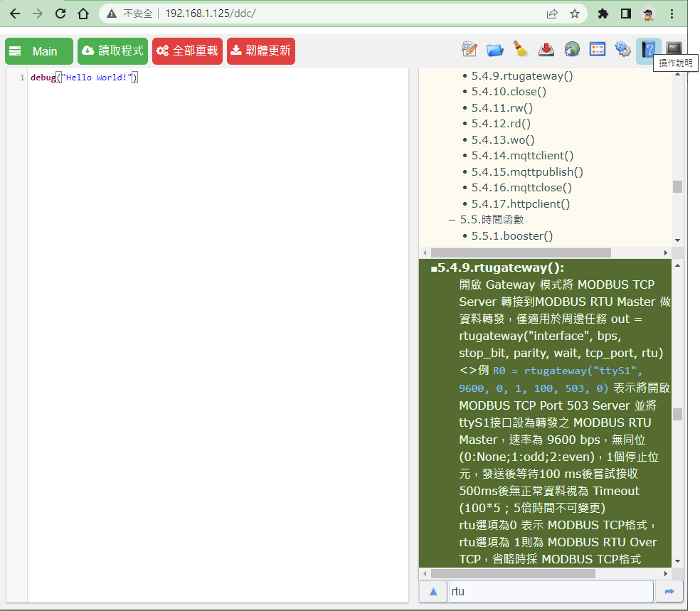Click code line debug("Hello World!")
This screenshot has width=700, height=611.
click(85, 78)
